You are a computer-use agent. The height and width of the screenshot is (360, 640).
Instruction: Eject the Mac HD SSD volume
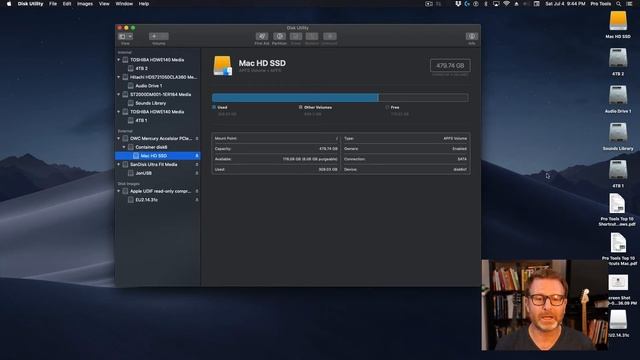pos(197,156)
